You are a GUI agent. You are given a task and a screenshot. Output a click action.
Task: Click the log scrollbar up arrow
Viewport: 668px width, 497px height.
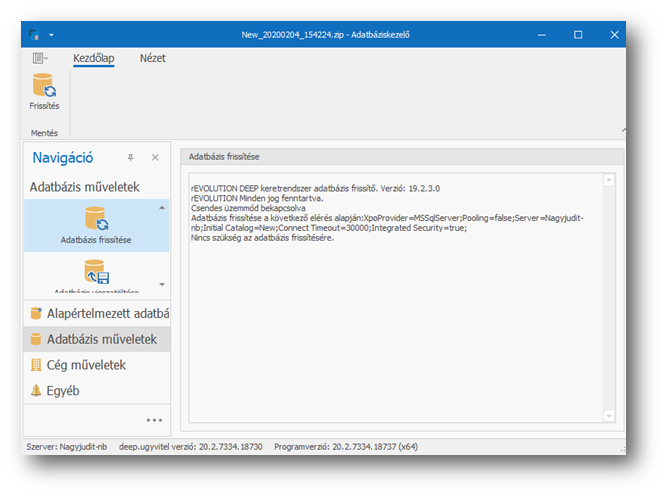(x=610, y=180)
